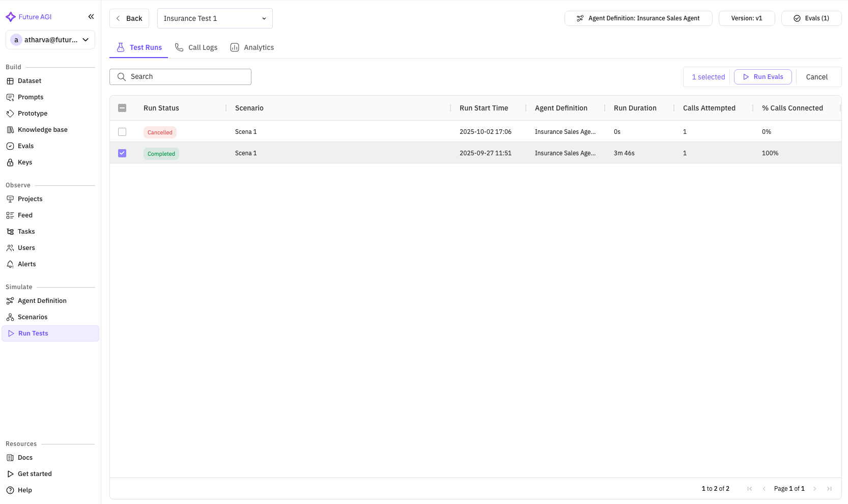Click the Future AGI logo

[x=29, y=17]
